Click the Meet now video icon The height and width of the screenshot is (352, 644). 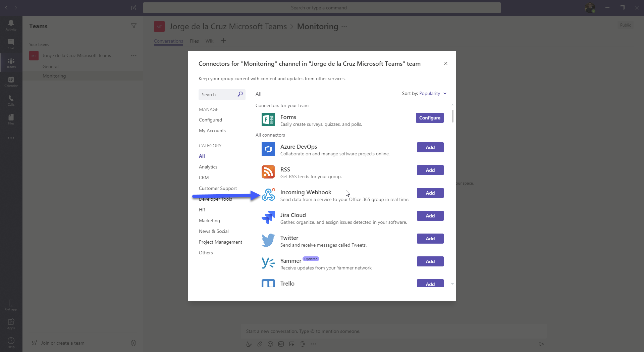pos(303,344)
